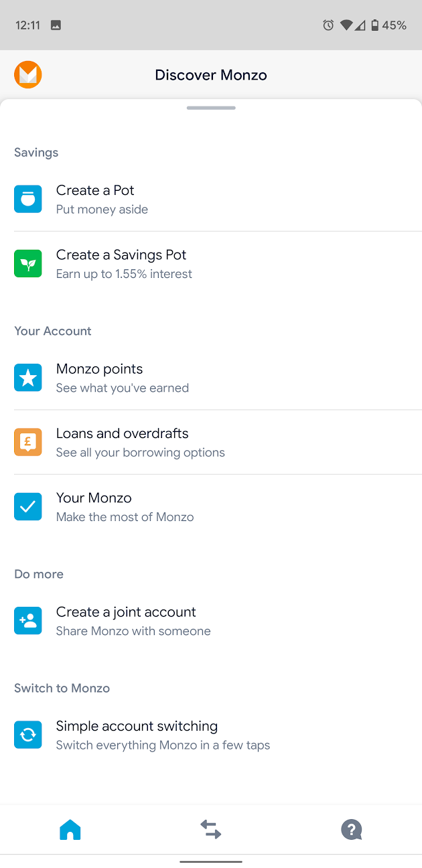The image size is (422, 868).
Task: Tap the joint account add-person icon
Action: (27, 621)
